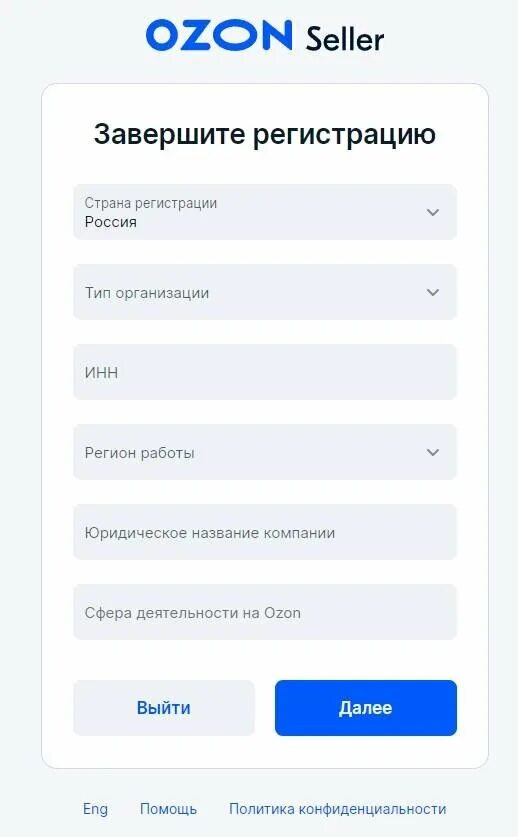Open the Помощь link
This screenshot has width=518, height=837.
click(168, 809)
